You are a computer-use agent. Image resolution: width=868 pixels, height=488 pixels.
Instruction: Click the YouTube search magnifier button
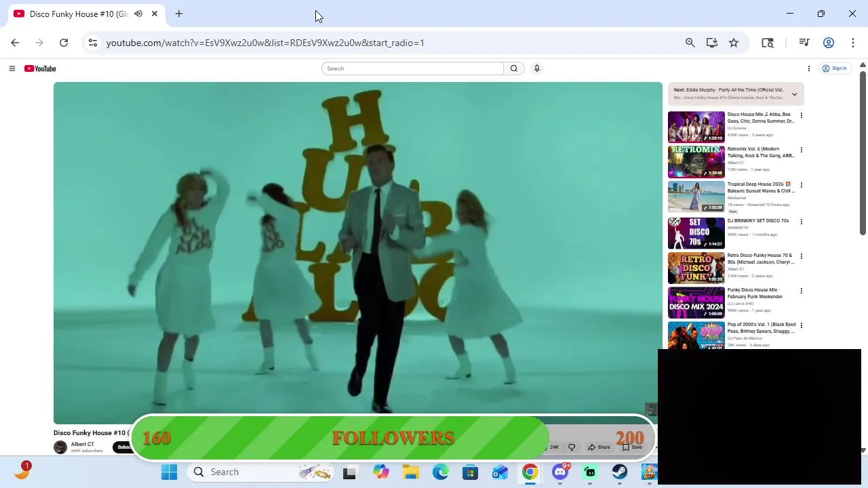(514, 68)
